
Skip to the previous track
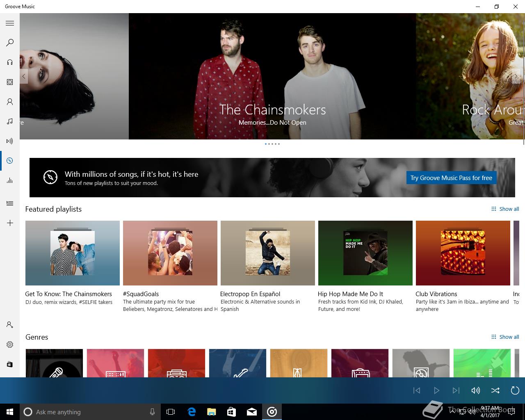tap(417, 390)
